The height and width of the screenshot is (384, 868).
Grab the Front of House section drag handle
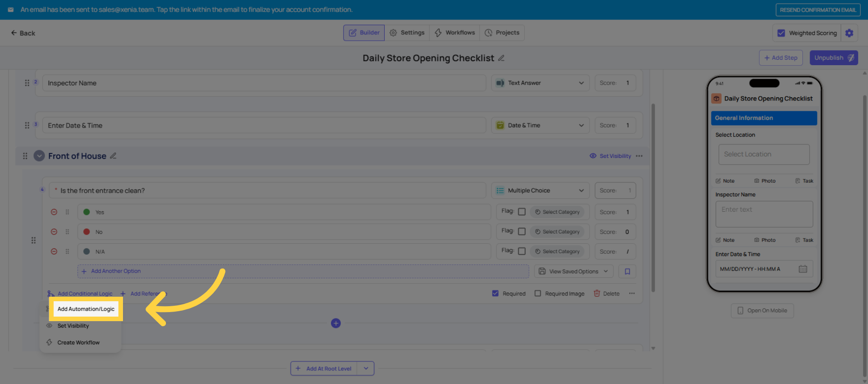click(x=25, y=156)
